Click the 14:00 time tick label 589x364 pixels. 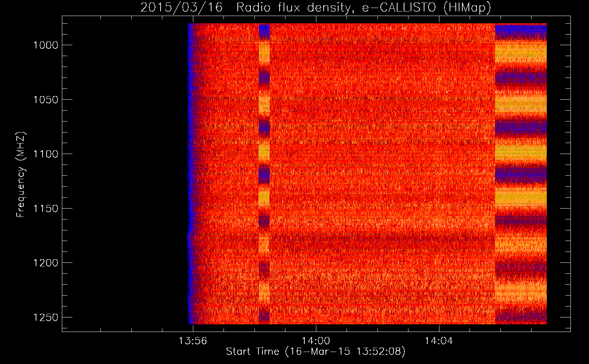pos(316,341)
